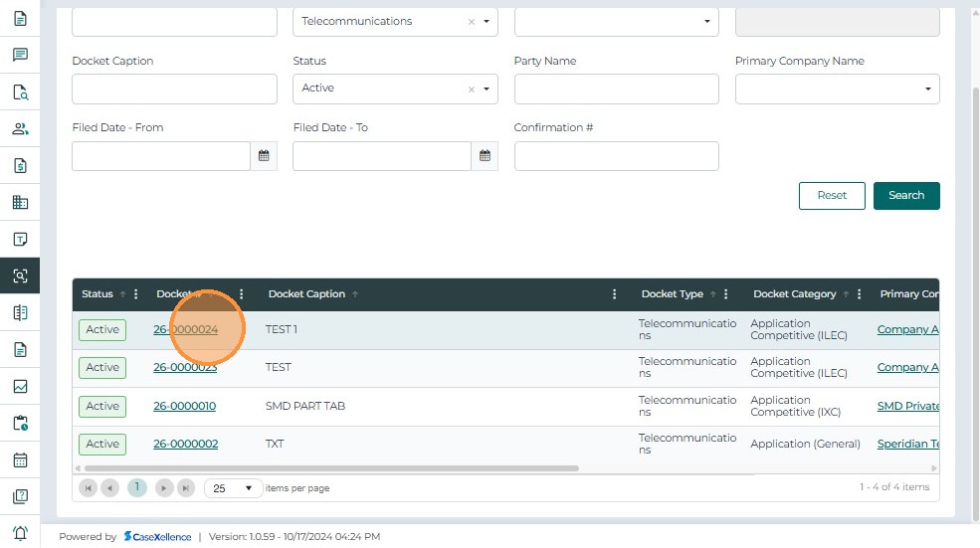Click the Search button
Viewport: 980px width, 548px height.
coord(905,196)
